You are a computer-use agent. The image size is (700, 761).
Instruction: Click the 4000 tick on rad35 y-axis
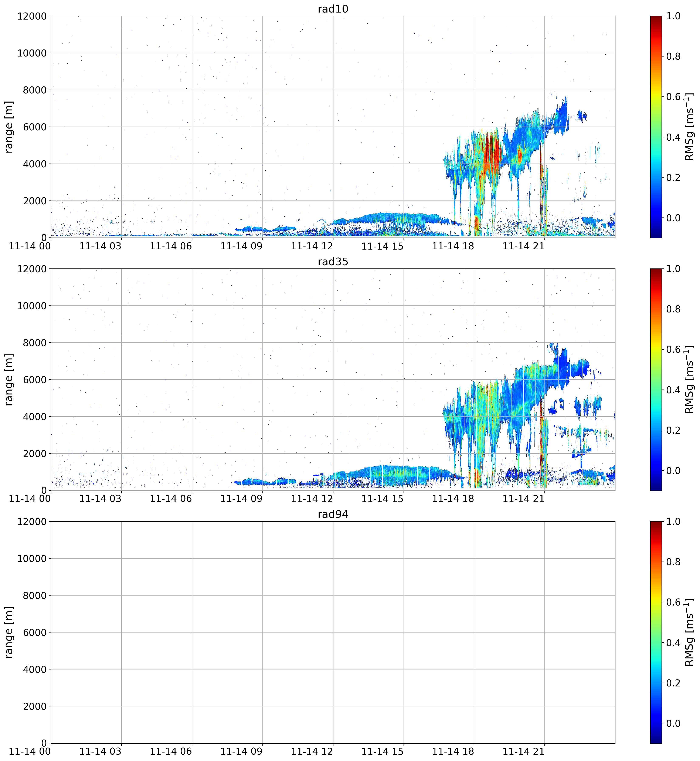tap(35, 417)
